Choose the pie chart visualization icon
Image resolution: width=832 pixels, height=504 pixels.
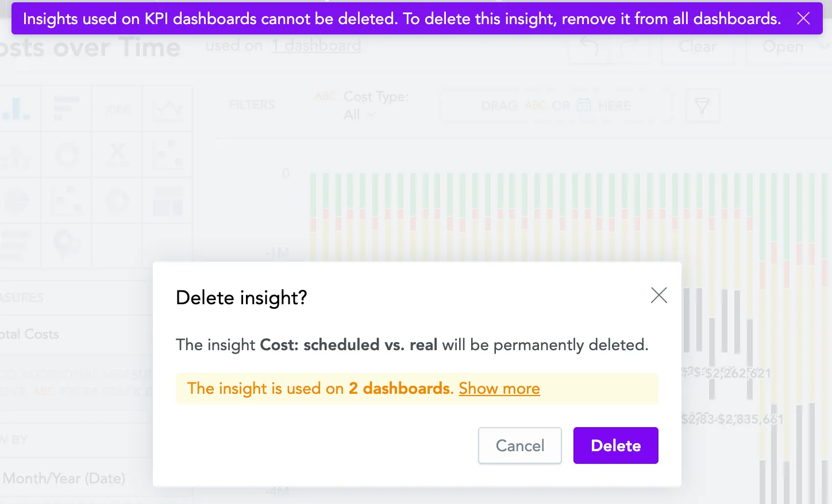click(17, 201)
